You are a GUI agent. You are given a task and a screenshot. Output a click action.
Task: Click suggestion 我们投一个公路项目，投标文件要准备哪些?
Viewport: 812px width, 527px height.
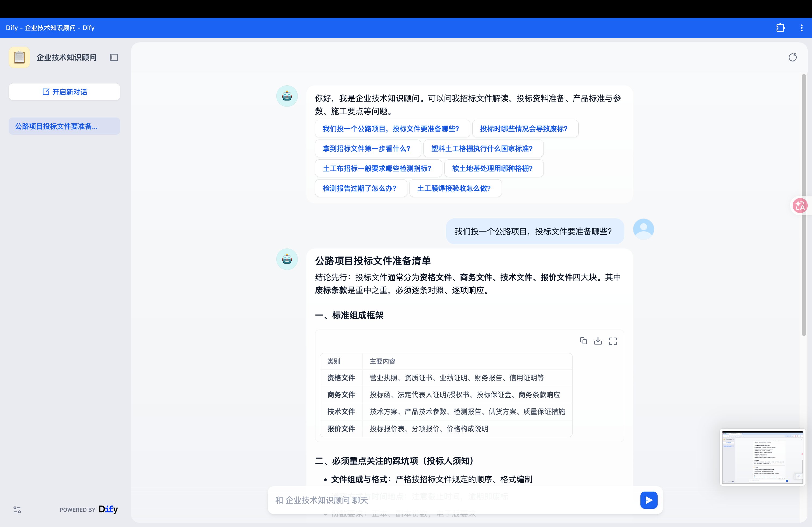(x=392, y=129)
